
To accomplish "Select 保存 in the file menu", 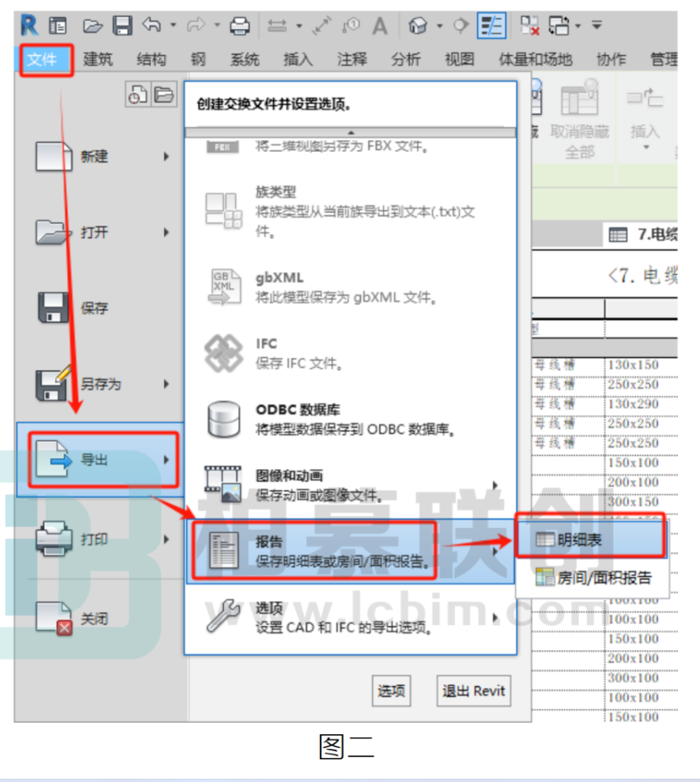I will coord(102,308).
